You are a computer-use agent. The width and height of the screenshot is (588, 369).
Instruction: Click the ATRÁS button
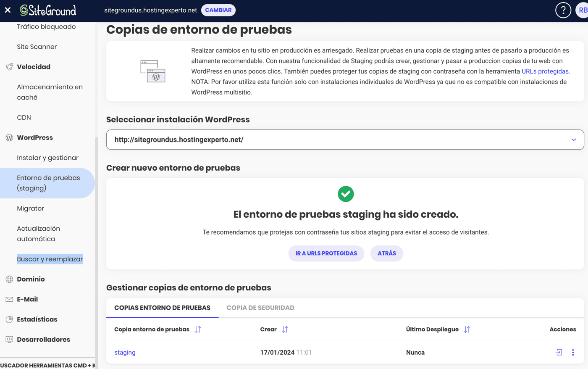387,253
